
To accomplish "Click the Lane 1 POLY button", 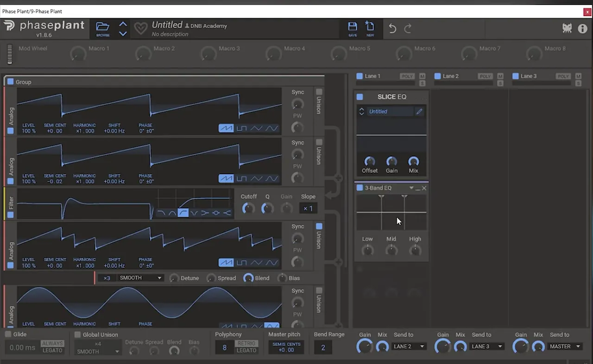I will (x=407, y=76).
